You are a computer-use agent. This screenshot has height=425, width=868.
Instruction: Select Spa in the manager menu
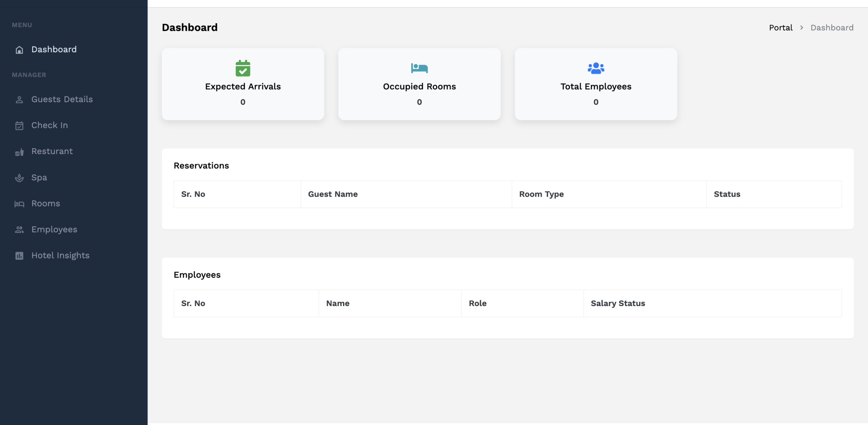coord(39,177)
